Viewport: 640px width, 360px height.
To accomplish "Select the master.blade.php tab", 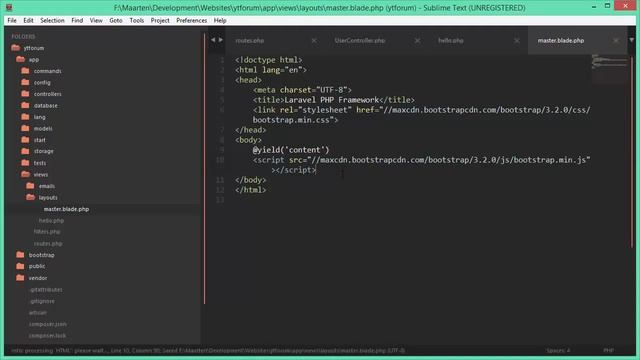I will [560, 40].
